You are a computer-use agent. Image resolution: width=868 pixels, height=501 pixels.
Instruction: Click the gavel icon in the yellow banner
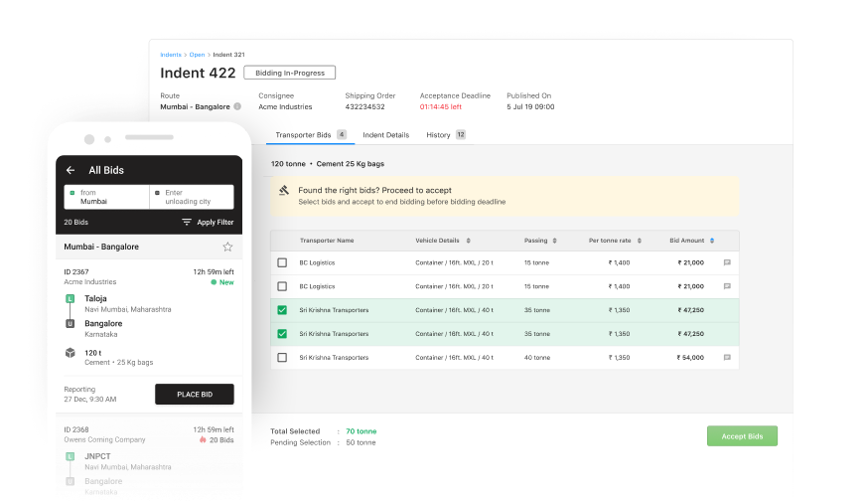click(x=284, y=190)
